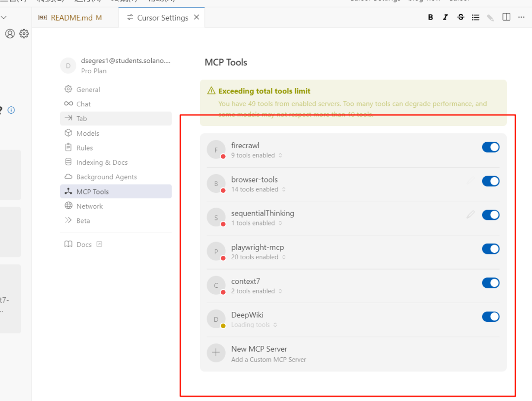Click the settings gear icon in sidebar
532x401 pixels.
click(x=24, y=33)
